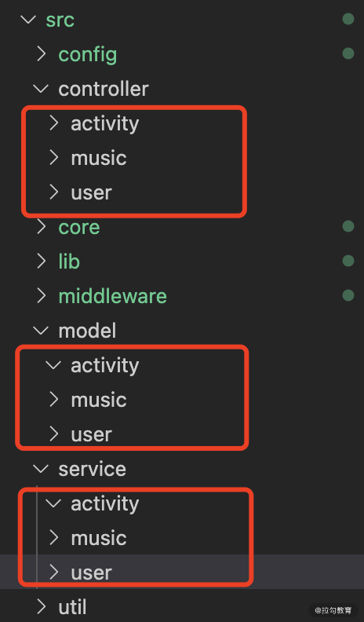
Task: Collapse activity folder under model
Action: 53,365
